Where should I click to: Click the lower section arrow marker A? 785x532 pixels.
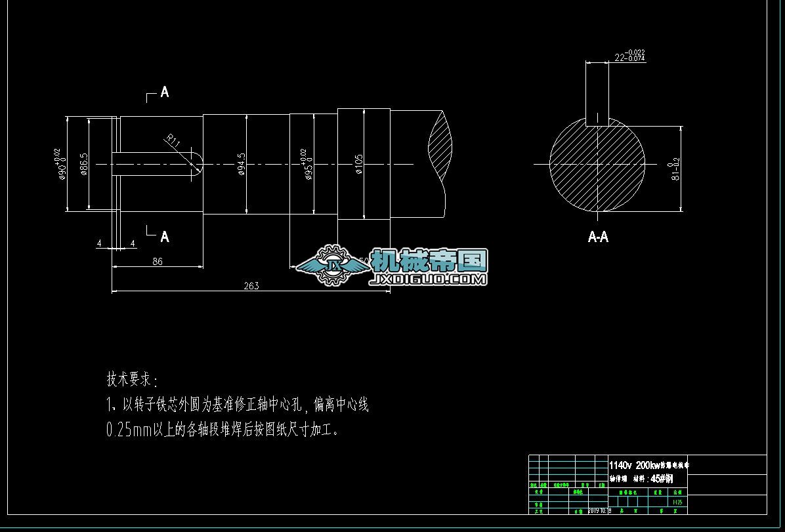(163, 236)
